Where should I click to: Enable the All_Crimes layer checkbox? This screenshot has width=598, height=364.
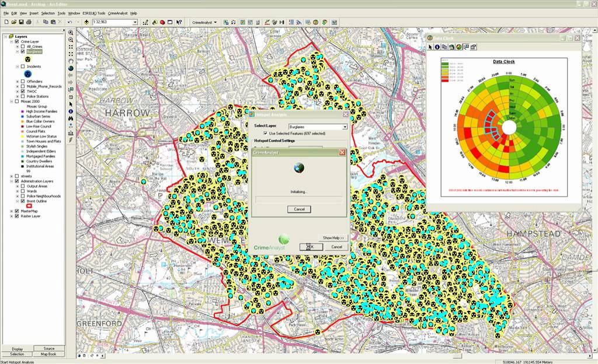click(x=23, y=47)
